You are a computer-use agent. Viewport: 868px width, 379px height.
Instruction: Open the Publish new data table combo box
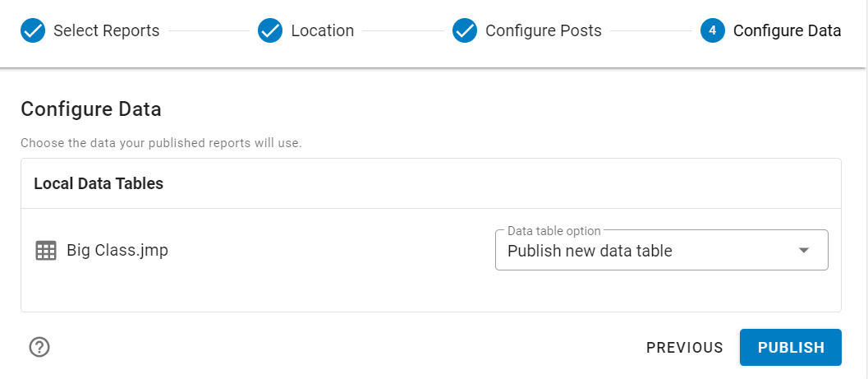pyautogui.click(x=649, y=251)
